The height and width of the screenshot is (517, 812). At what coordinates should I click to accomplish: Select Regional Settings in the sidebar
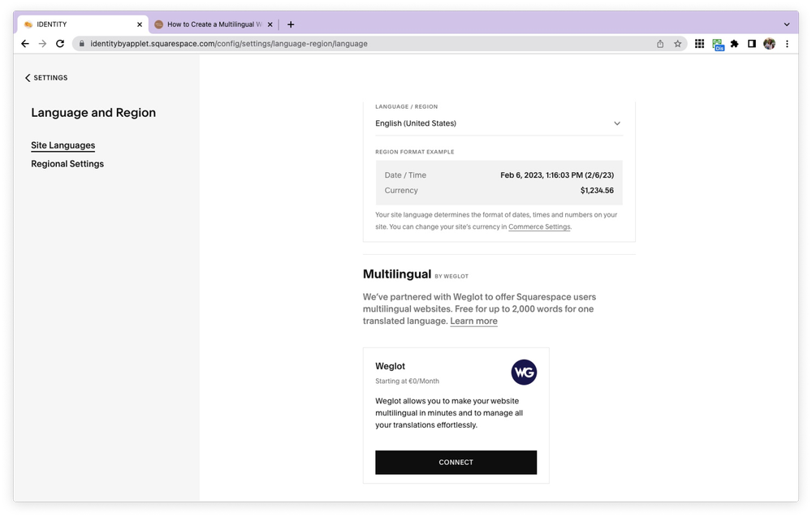coord(67,163)
